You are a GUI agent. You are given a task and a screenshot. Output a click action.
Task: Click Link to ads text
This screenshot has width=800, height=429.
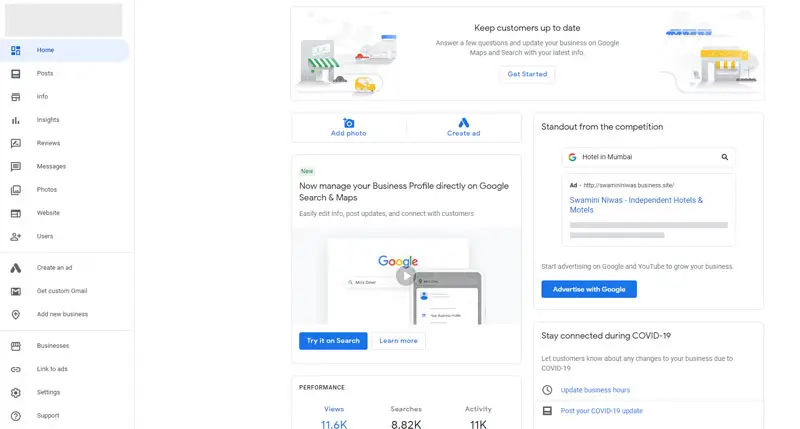[52, 369]
